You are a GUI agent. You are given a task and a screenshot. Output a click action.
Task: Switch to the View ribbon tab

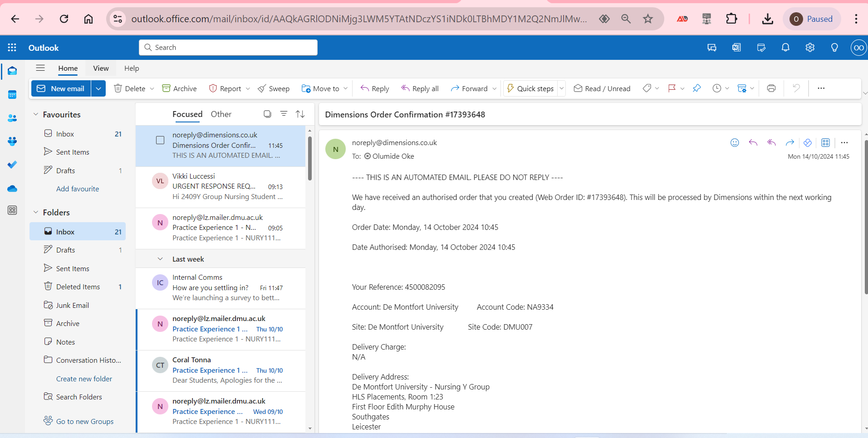click(101, 68)
